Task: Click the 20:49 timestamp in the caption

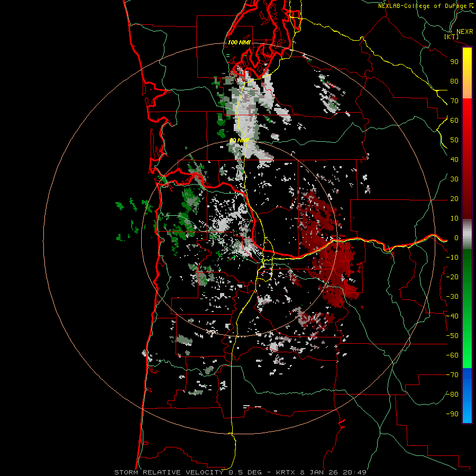Action: click(354, 472)
